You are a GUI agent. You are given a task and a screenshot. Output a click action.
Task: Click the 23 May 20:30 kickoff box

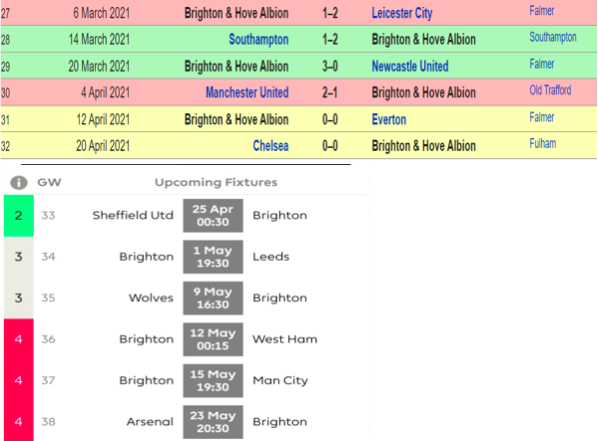pyautogui.click(x=213, y=422)
